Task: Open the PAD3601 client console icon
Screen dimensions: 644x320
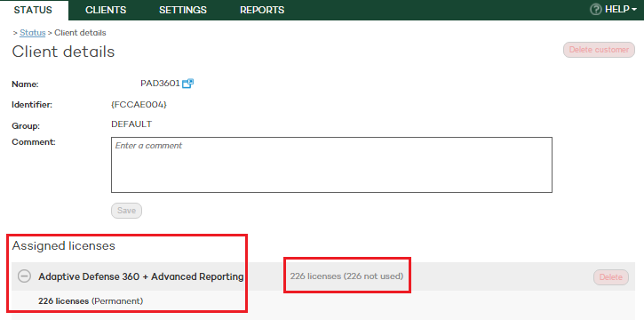Action: [187, 84]
